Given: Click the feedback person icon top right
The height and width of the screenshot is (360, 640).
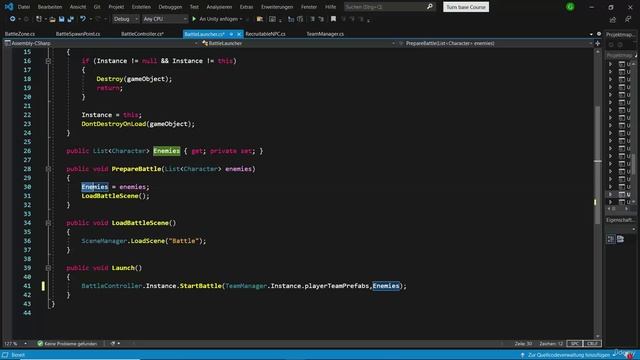Looking at the screenshot, I should coord(628,19).
